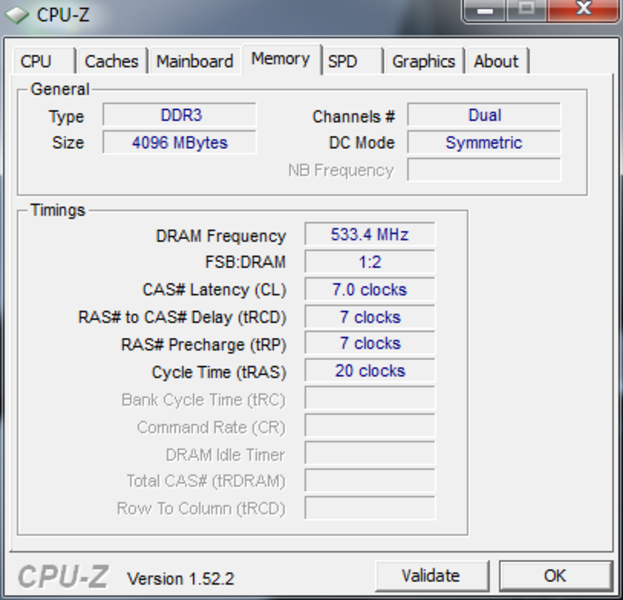Click the RAS# Precharge (tRP) label
The image size is (623, 600).
pos(204,345)
